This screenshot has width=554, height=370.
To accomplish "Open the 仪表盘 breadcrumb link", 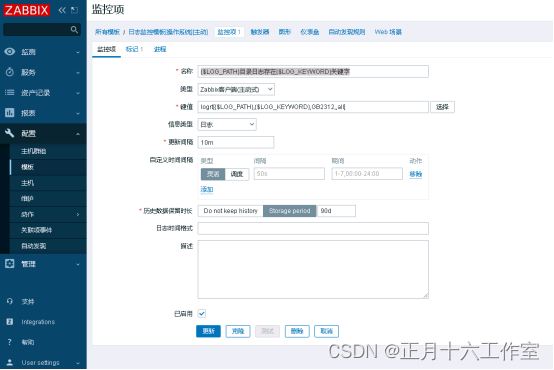I will [x=310, y=32].
